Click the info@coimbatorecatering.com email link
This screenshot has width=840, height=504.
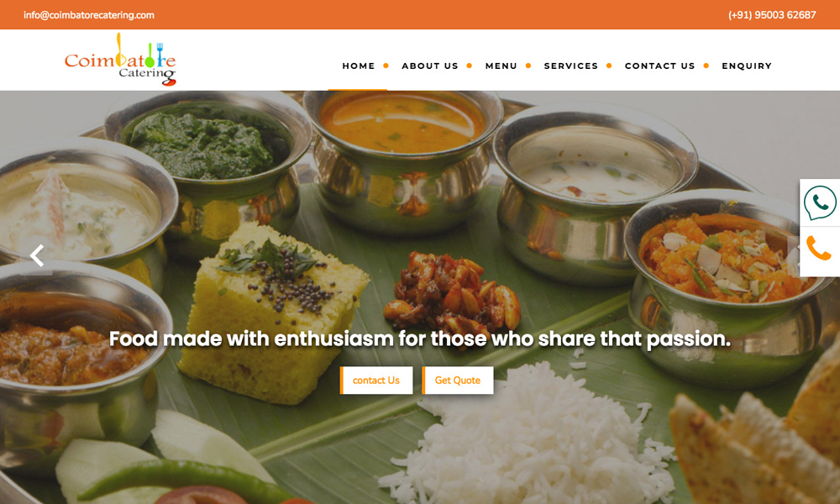coord(89,15)
